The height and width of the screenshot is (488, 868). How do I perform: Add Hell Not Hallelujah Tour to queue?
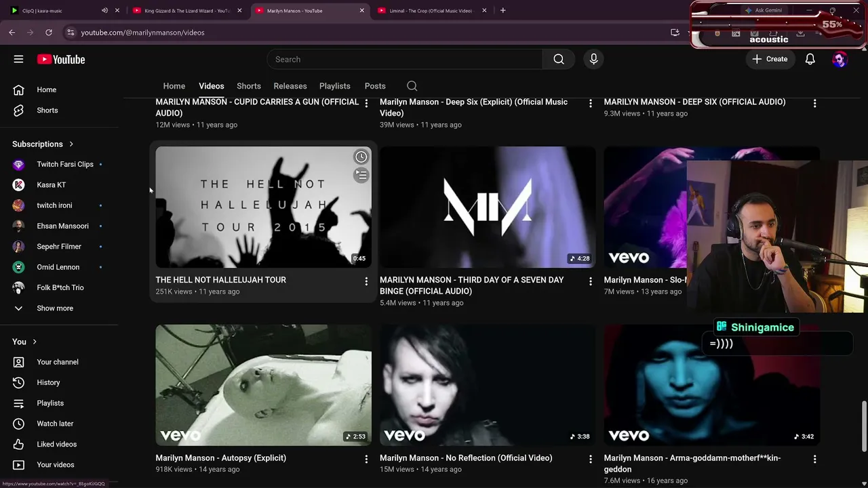pos(361,176)
